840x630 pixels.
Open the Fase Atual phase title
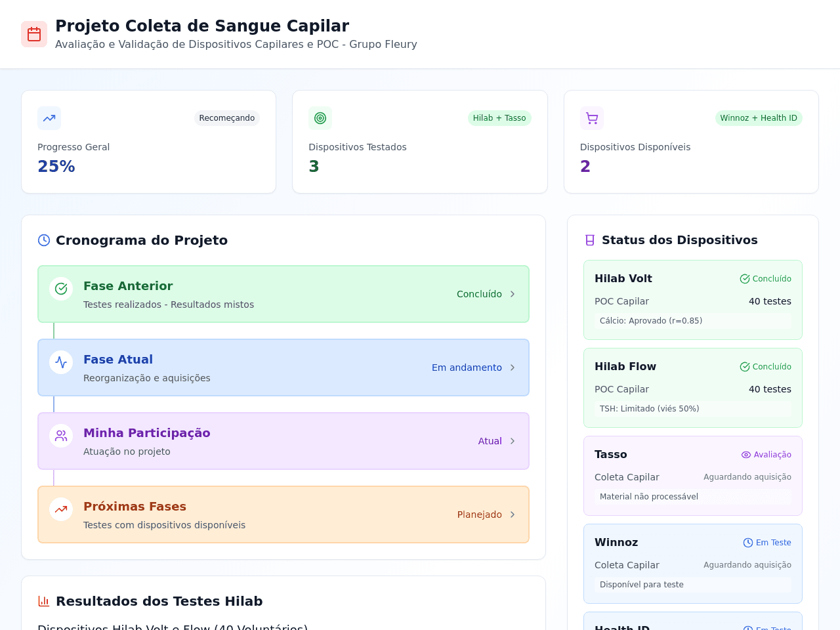click(118, 360)
